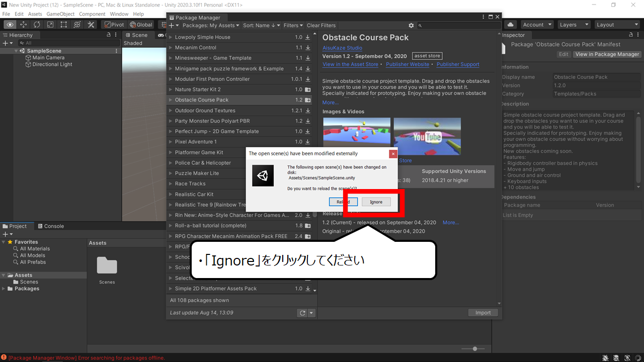Click View in Package Manager button
The height and width of the screenshot is (362, 644).
pyautogui.click(x=607, y=54)
